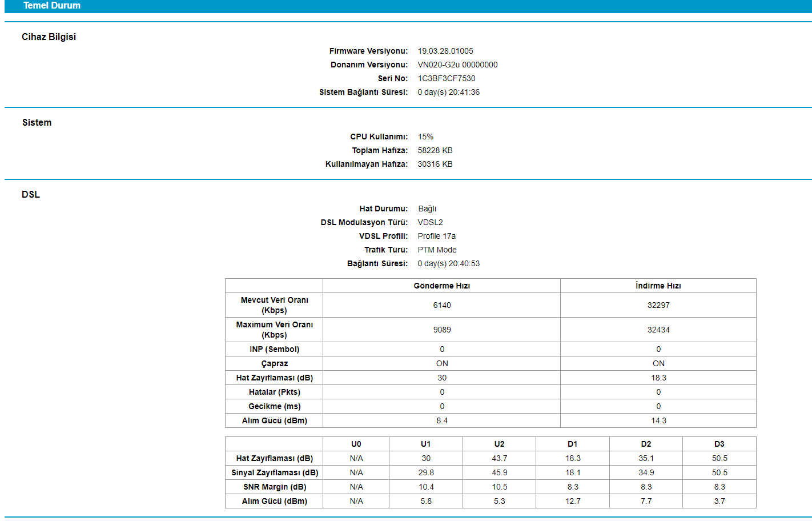Click the Gönderme Hızı column header

tap(442, 286)
